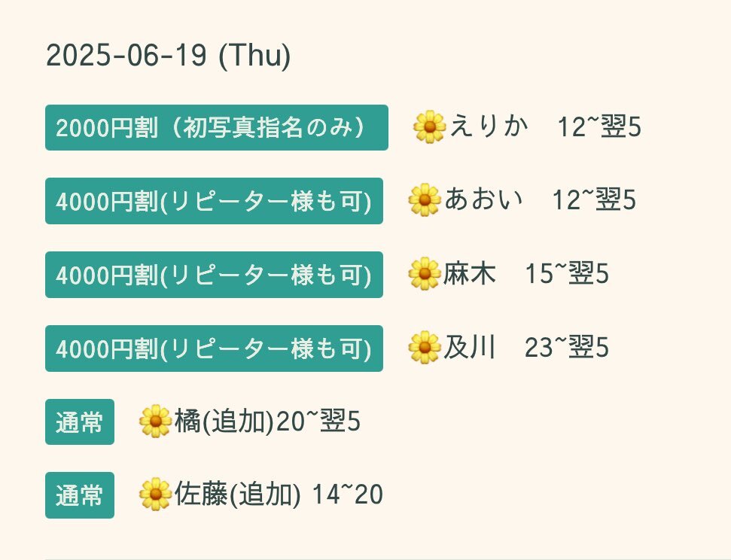Viewport: 731px width, 560px height.
Task: Select the 2000円割 (初写真指名のみ) badge
Action: pyautogui.click(x=217, y=127)
